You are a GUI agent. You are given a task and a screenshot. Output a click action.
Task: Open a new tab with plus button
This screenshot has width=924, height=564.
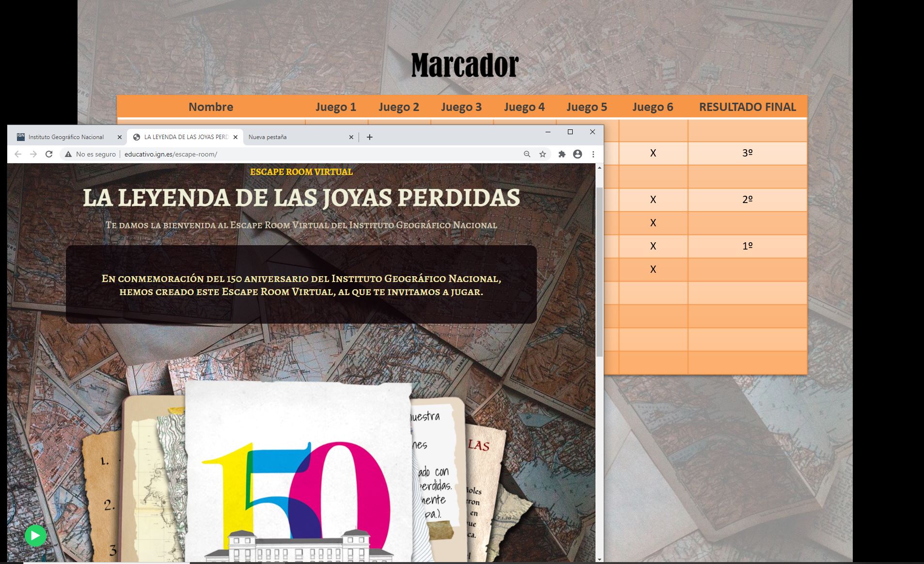[370, 137]
